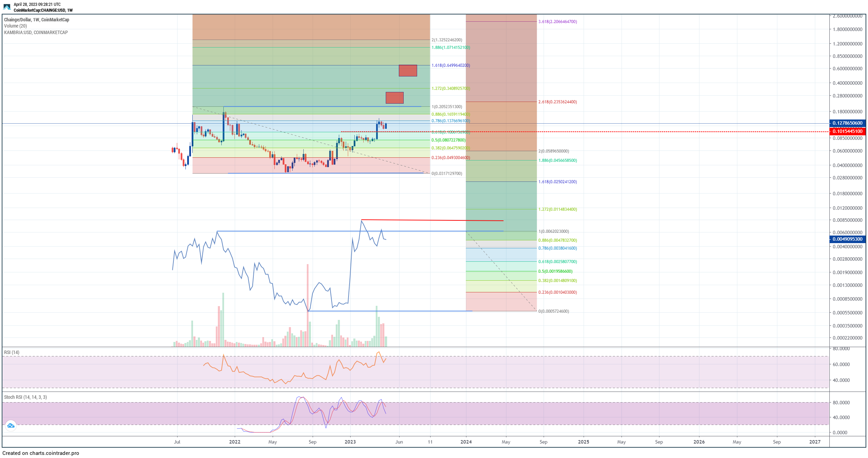This screenshot has width=868, height=458.
Task: Click the KAMBRIA:USD, COINMARKETCAP overlay label
Action: point(36,32)
